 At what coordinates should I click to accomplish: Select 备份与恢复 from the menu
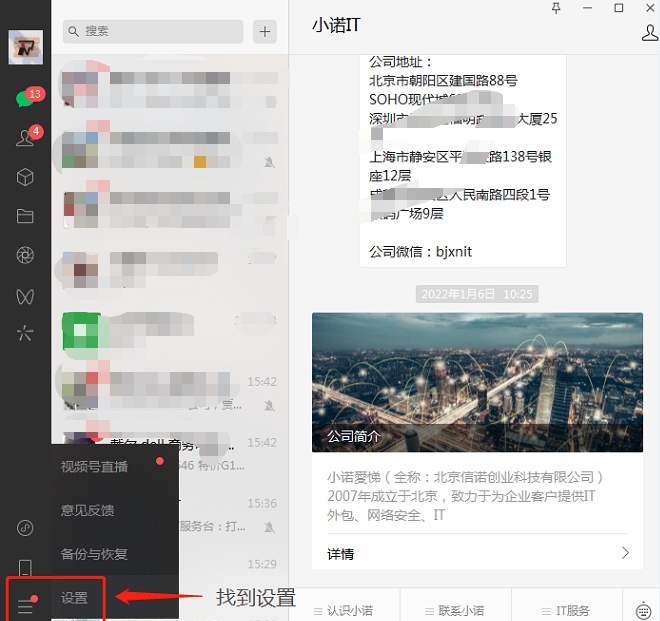point(114,554)
